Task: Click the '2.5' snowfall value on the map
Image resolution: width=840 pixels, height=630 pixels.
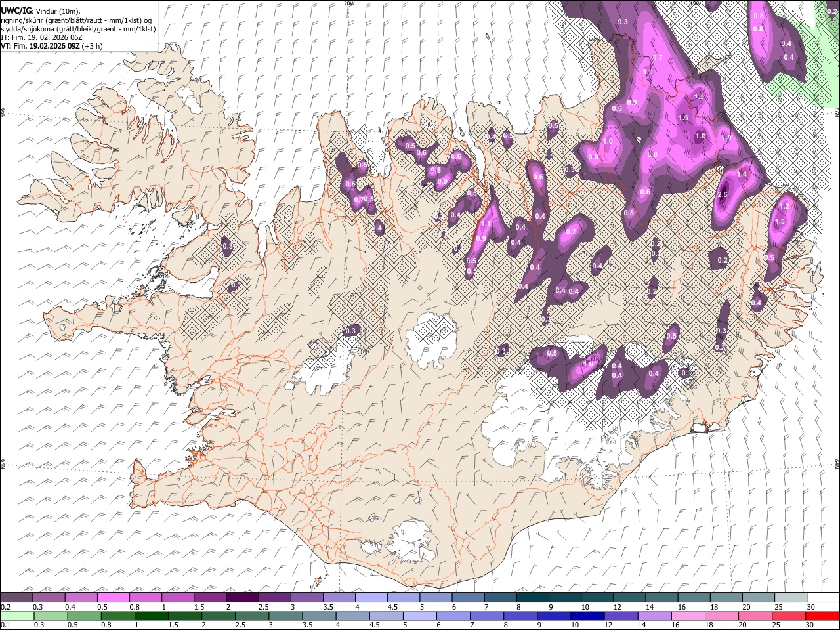Action: (x=723, y=195)
